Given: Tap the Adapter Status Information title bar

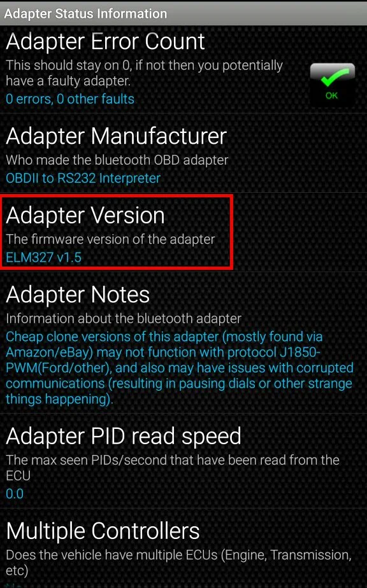Looking at the screenshot, I should (x=183, y=13).
